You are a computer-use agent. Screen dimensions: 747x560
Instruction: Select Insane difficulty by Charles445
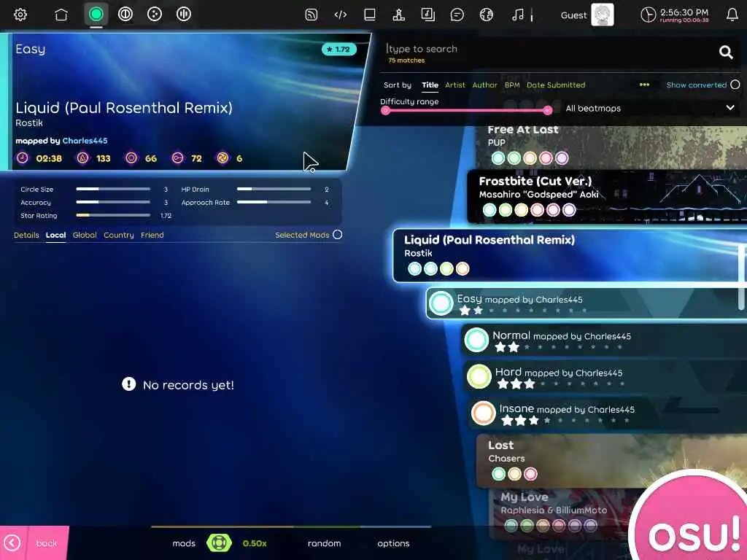tap(608, 413)
